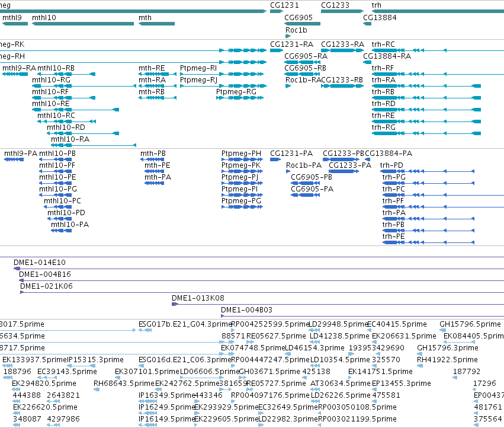The image size is (504, 428).
Task: Click protein CG1231-PA
Action: click(291, 154)
